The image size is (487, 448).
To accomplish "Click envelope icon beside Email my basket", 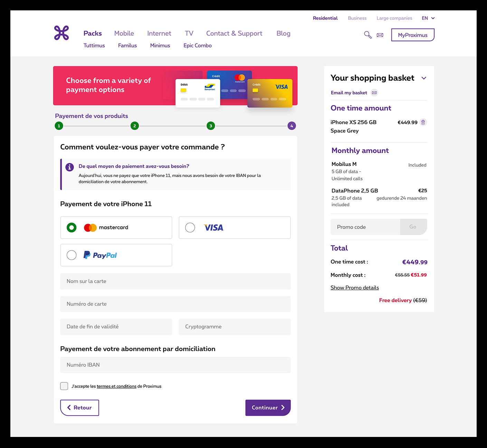I will (x=374, y=93).
